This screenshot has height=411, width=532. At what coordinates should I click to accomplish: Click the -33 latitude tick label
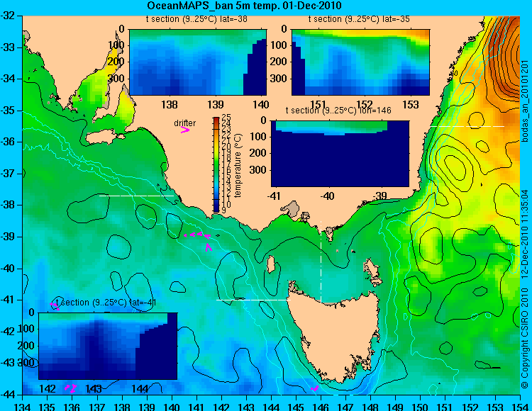click(8, 47)
